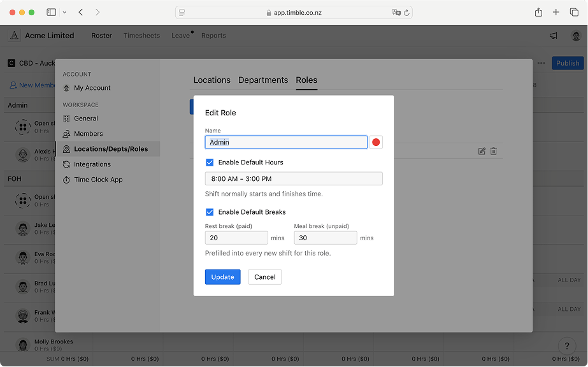This screenshot has height=367, width=588.
Task: Click the edit role pencil icon
Action: pyautogui.click(x=482, y=151)
